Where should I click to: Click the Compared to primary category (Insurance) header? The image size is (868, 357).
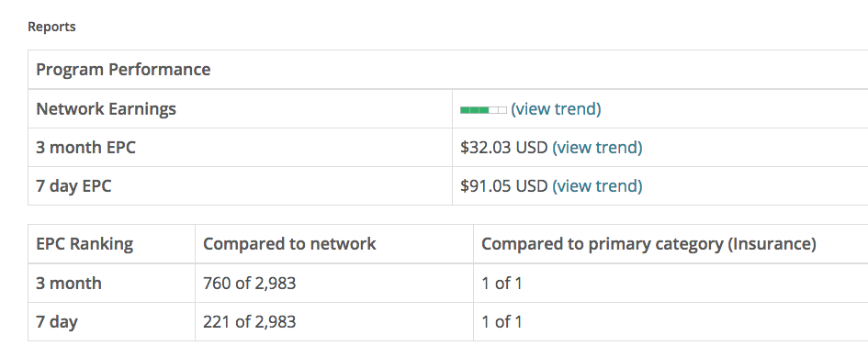tap(648, 244)
